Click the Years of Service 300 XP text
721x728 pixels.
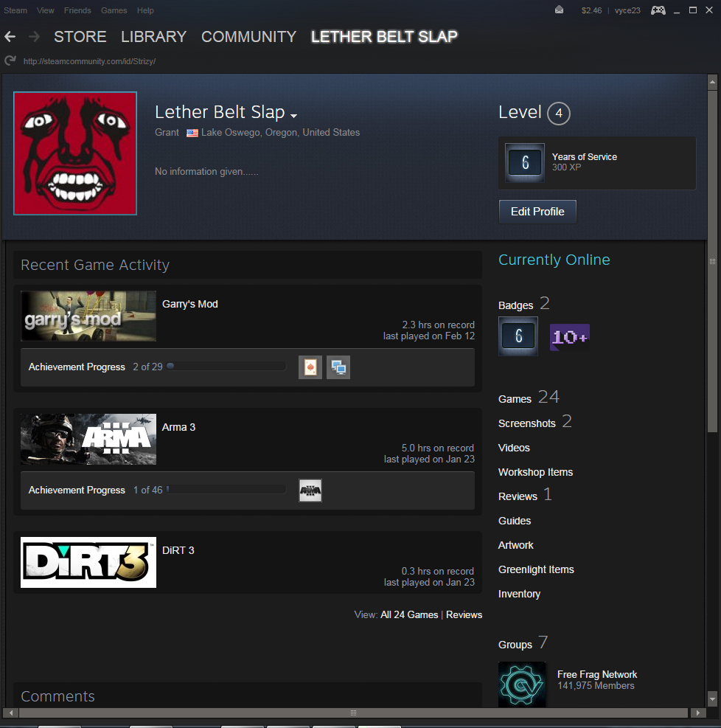(585, 162)
